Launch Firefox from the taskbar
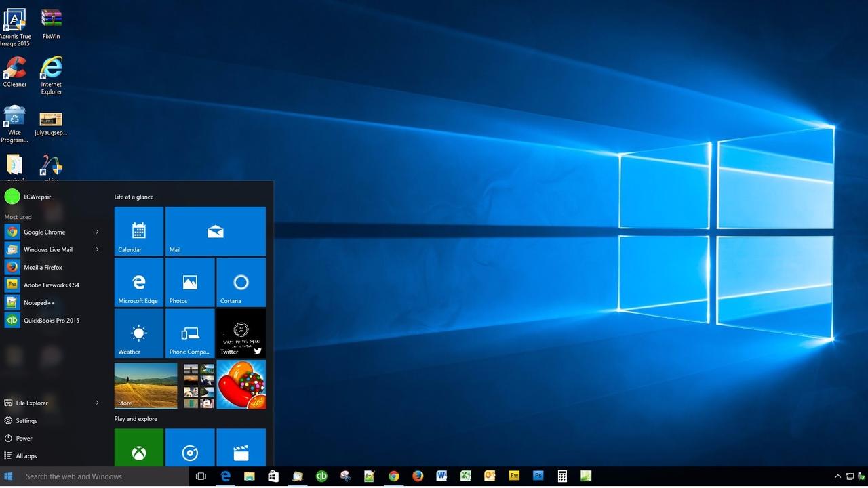 (418, 476)
